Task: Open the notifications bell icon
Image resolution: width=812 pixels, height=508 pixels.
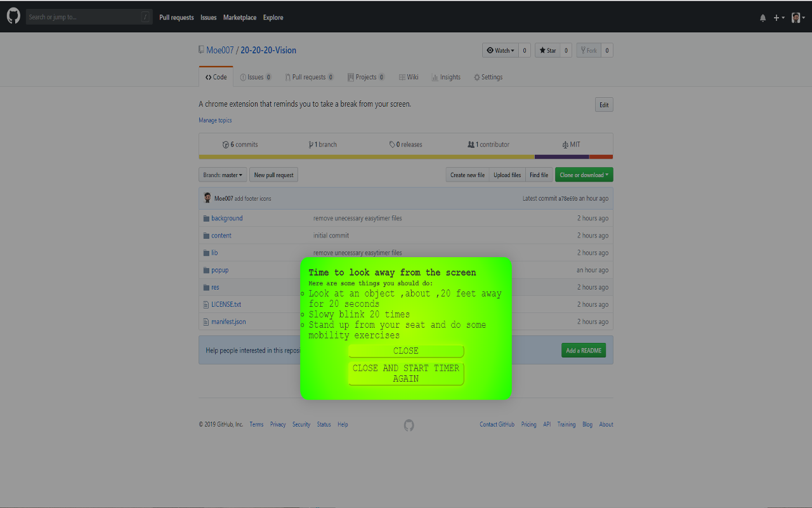Action: (x=763, y=18)
